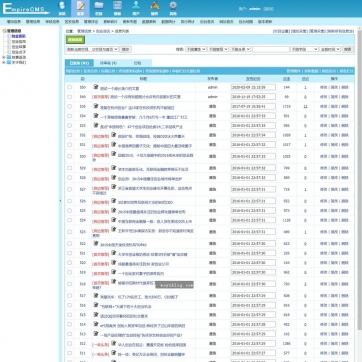Image resolution: width=362 pixels, height=362 pixels.
Task: Open the folder icon in the top header
Action: click(99, 5)
